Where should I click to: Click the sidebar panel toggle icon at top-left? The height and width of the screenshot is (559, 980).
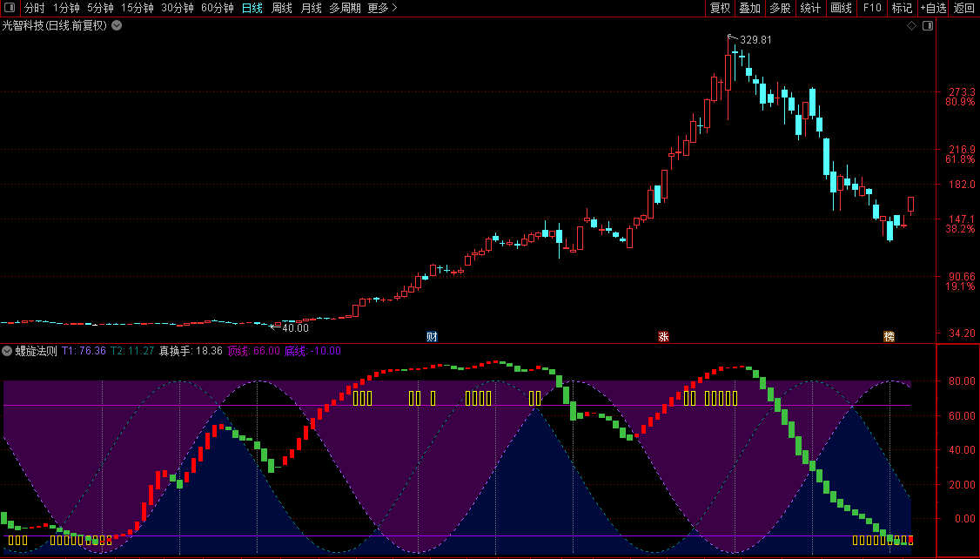[x=10, y=8]
